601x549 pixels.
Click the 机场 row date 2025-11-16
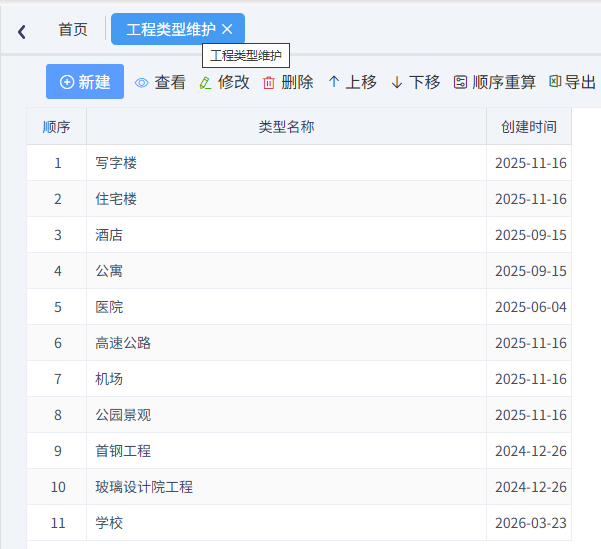(529, 379)
